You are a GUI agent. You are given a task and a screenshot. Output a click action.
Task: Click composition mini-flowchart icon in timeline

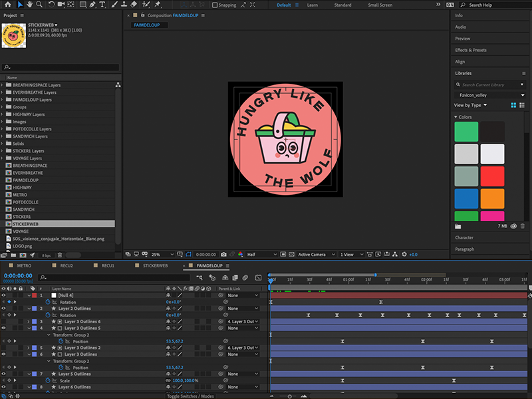pos(199,277)
